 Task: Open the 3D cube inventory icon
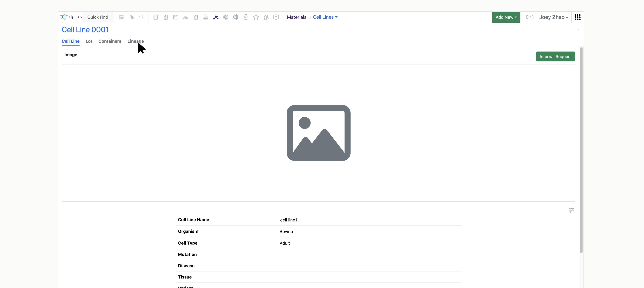(276, 17)
